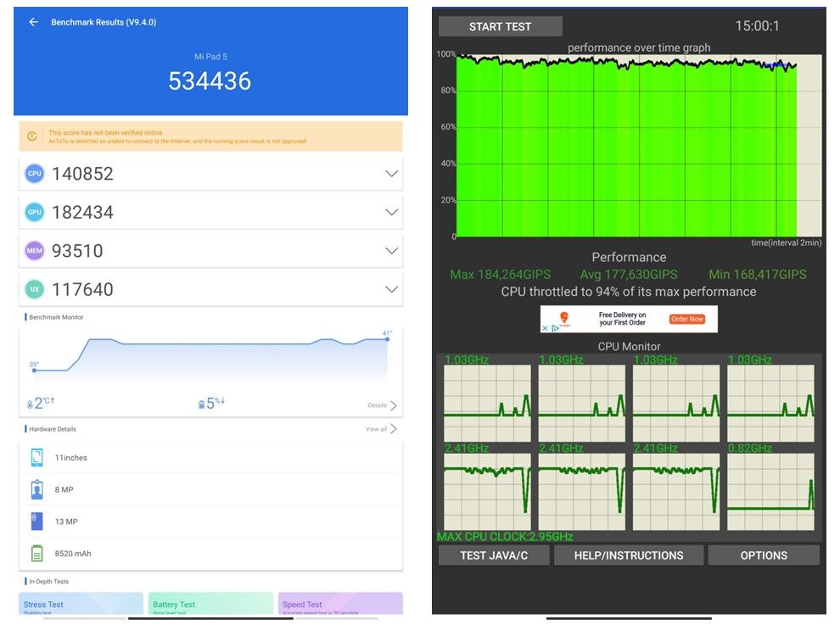Open Benchmark Monitor Details arrow
Screen dimensions: 840x630
click(393, 405)
